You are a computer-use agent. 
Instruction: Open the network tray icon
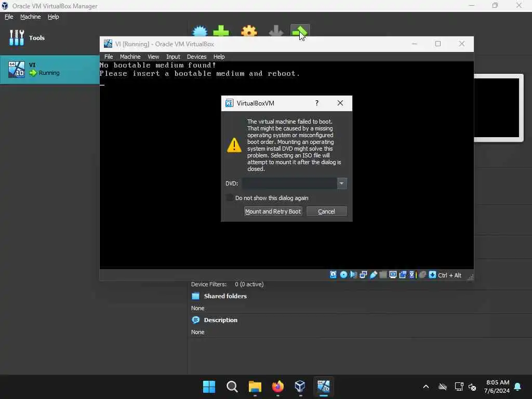coord(459,387)
